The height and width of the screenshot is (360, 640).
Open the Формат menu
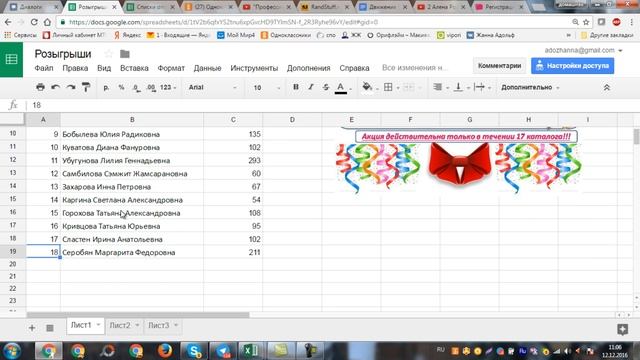click(x=171, y=68)
